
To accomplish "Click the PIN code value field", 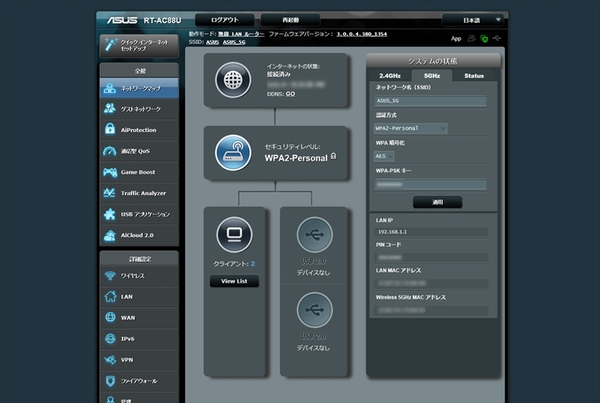I will tap(431, 258).
